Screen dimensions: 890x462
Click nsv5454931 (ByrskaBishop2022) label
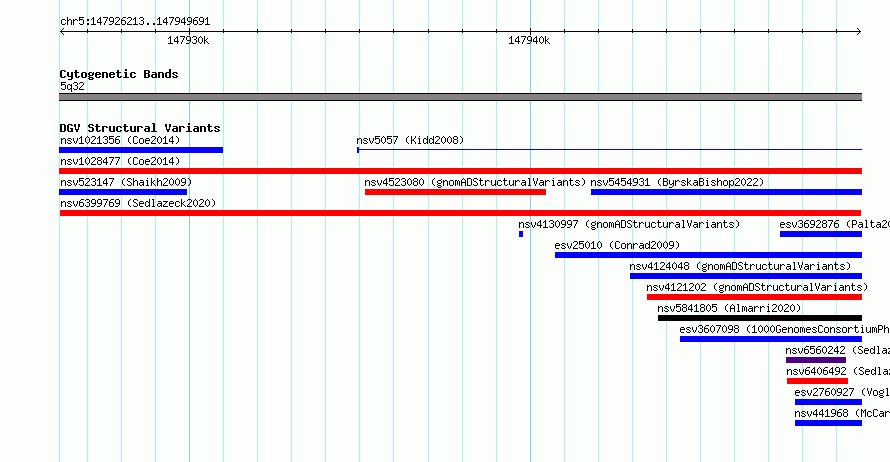click(677, 182)
